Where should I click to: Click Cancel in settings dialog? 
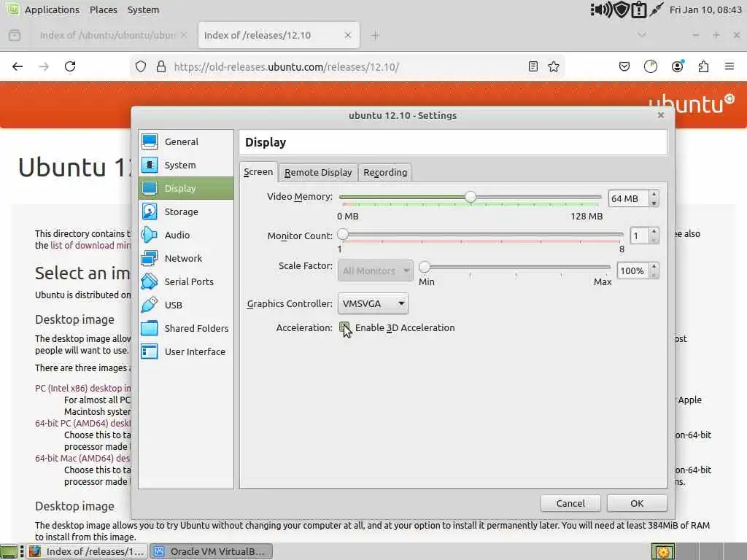[570, 503]
